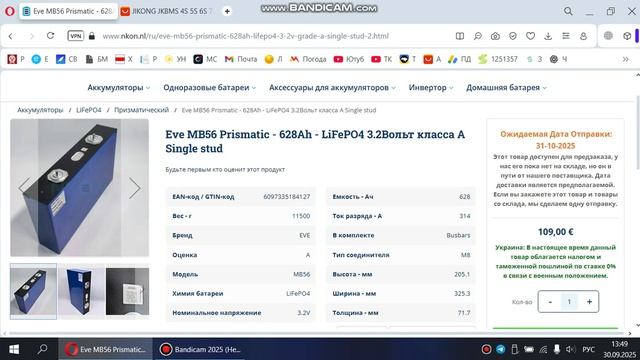Open the БМ bookmark
Screen dimensions: 640x360
tap(97, 59)
